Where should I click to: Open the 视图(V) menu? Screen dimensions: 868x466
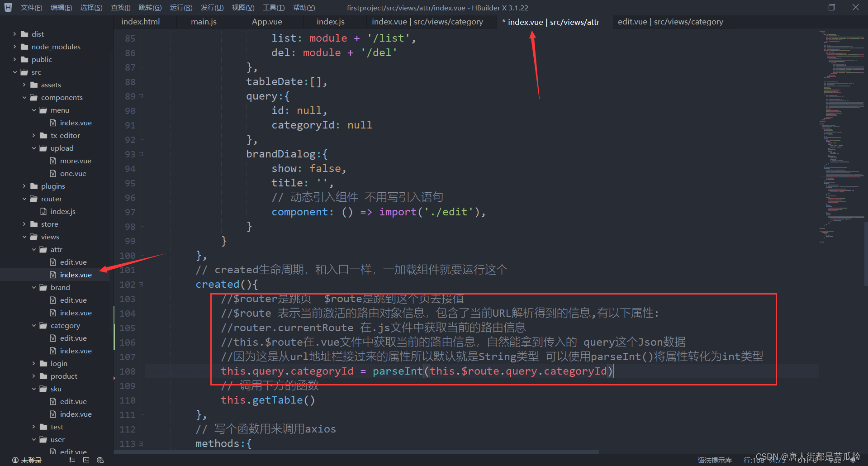click(243, 8)
